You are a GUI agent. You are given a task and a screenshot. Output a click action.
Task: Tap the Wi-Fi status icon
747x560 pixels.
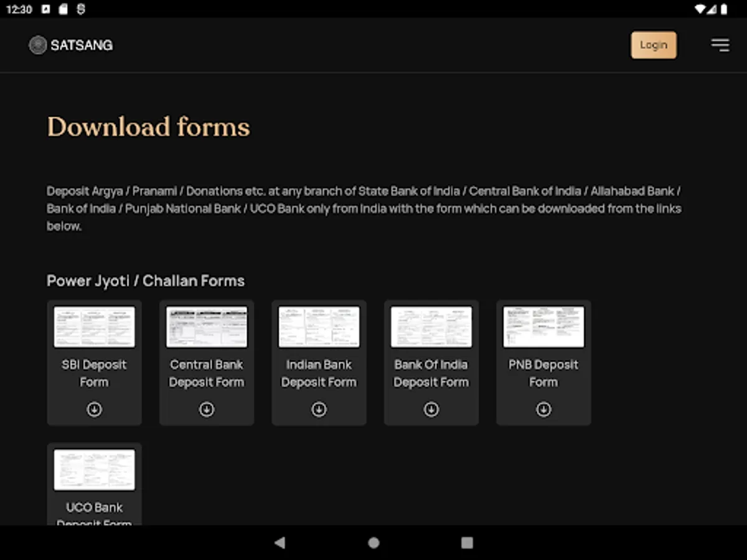(x=700, y=9)
